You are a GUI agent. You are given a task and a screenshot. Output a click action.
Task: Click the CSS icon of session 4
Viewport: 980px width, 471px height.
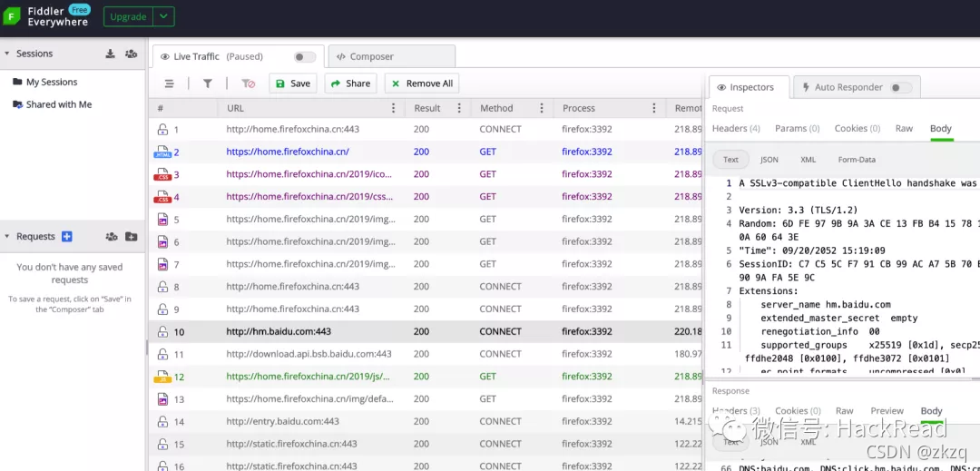pos(162,197)
